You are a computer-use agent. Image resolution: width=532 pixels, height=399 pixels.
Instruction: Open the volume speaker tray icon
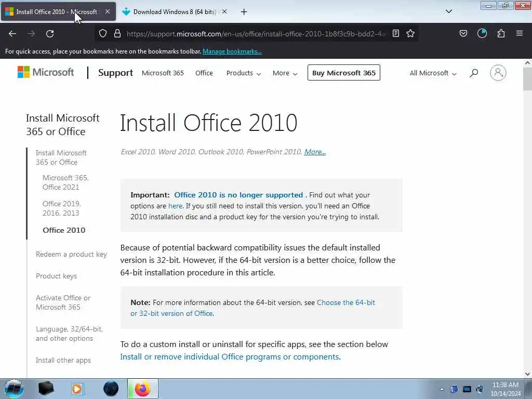pos(480,389)
